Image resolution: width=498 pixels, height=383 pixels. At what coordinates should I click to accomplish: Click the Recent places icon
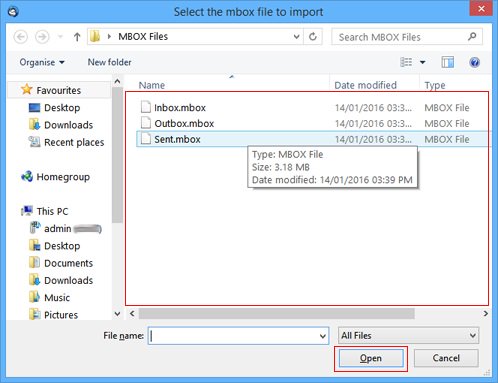[34, 142]
